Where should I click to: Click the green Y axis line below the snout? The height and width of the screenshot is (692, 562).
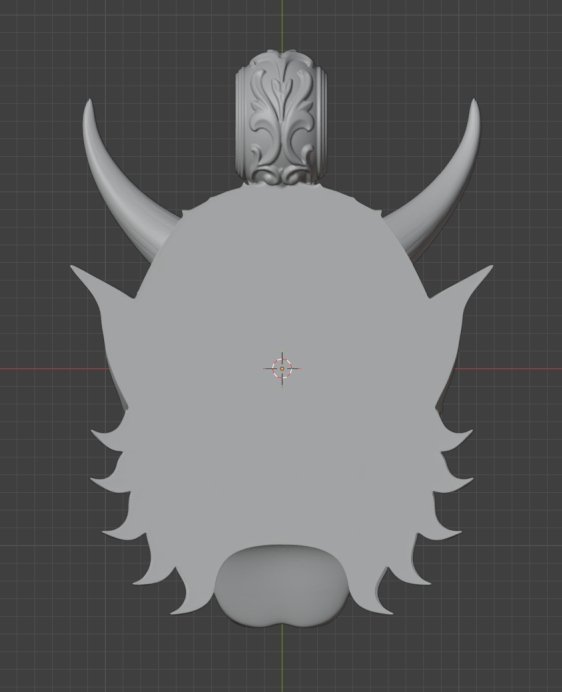[282, 659]
